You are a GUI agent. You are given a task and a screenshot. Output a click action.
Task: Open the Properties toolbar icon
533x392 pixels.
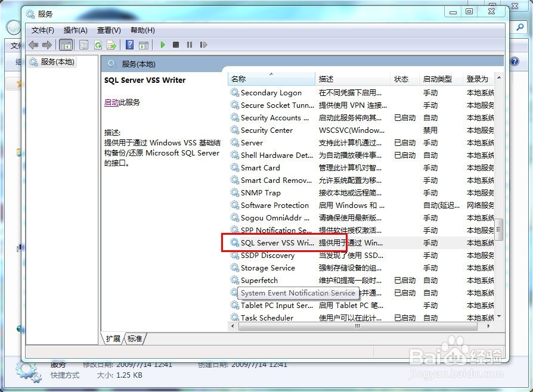[83, 45]
